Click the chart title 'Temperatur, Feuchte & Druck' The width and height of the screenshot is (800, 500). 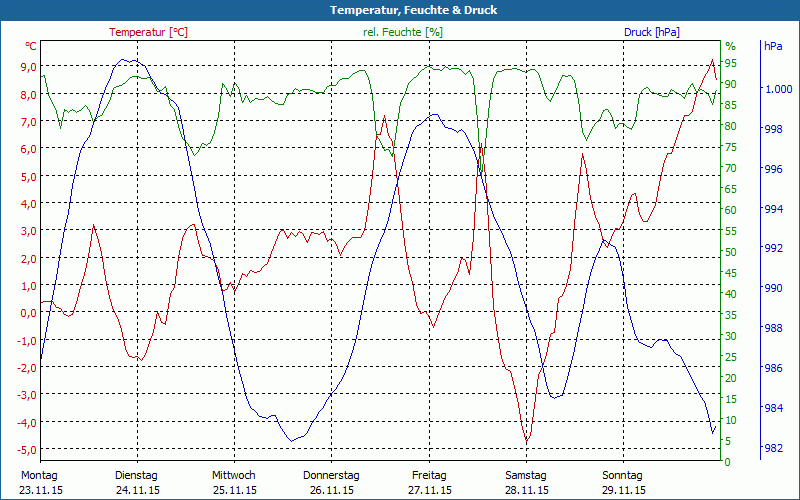coord(413,10)
